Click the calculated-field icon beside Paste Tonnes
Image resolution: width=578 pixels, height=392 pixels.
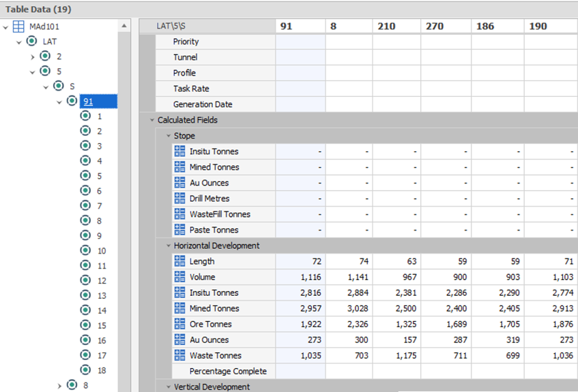180,230
